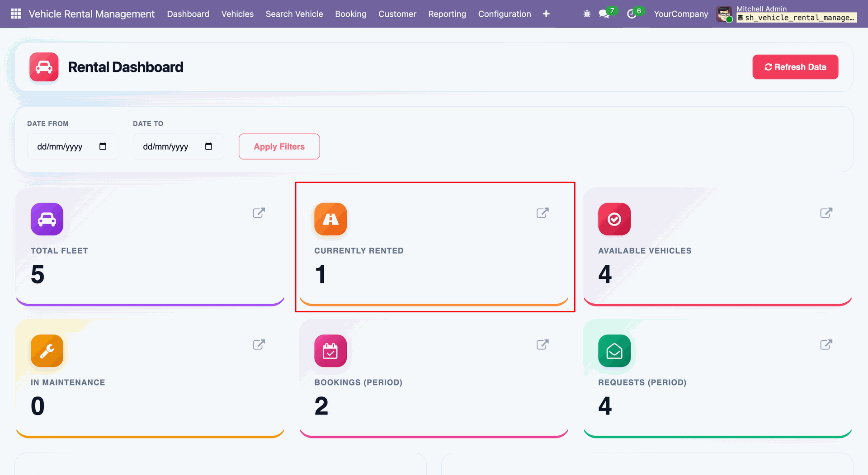
Task: Open In Maintenance card external link icon
Action: coord(259,344)
